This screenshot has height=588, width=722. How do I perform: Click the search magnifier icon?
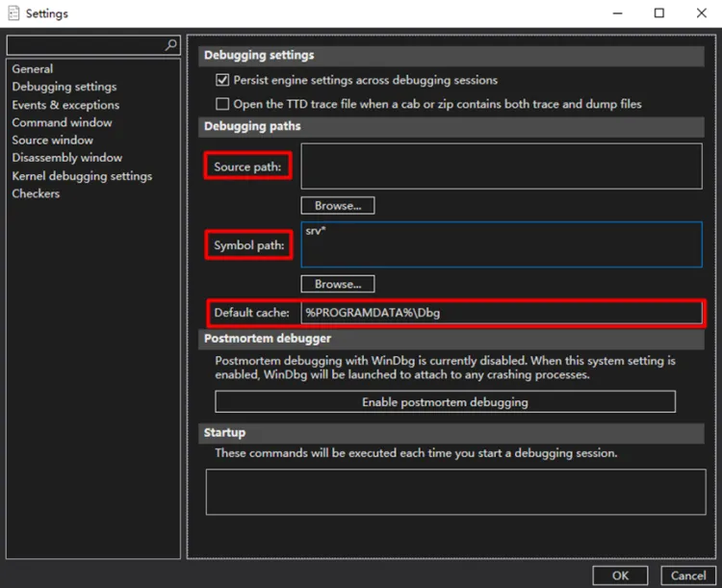170,44
